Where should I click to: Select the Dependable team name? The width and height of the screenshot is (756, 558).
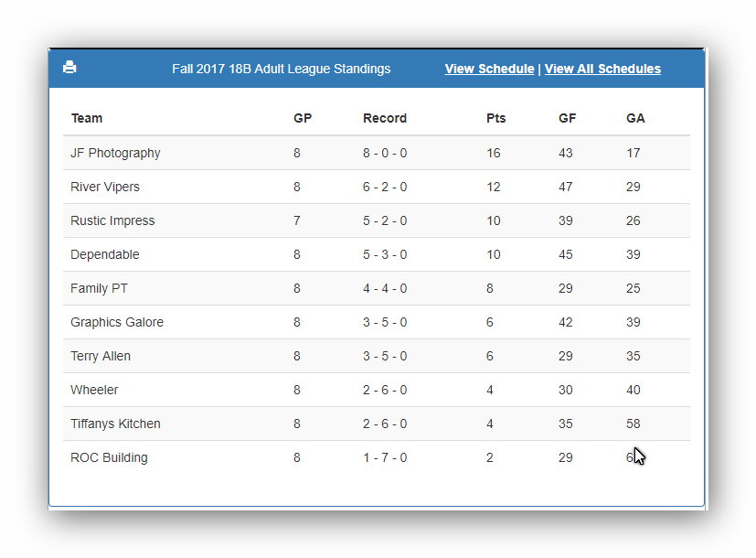pos(105,254)
